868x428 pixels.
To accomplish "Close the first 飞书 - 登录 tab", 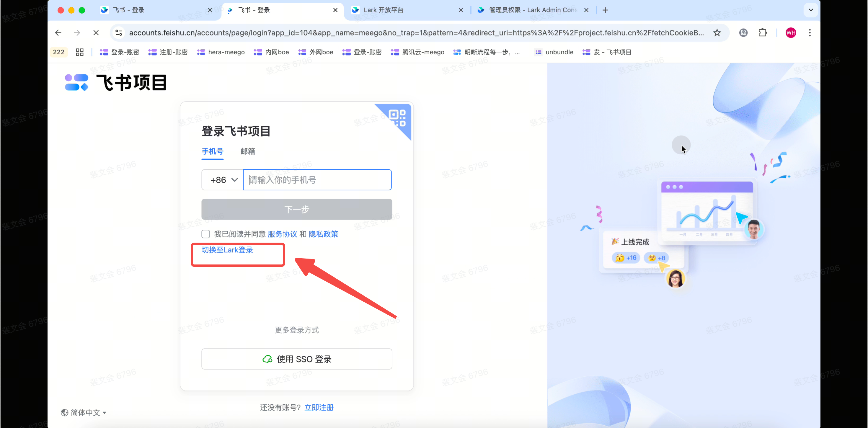I will click(x=210, y=10).
